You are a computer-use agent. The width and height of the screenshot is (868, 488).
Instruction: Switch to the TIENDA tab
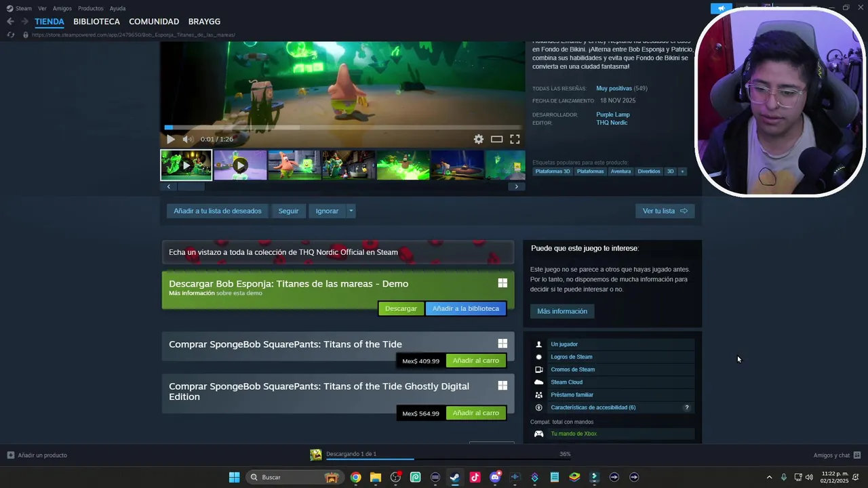point(50,22)
